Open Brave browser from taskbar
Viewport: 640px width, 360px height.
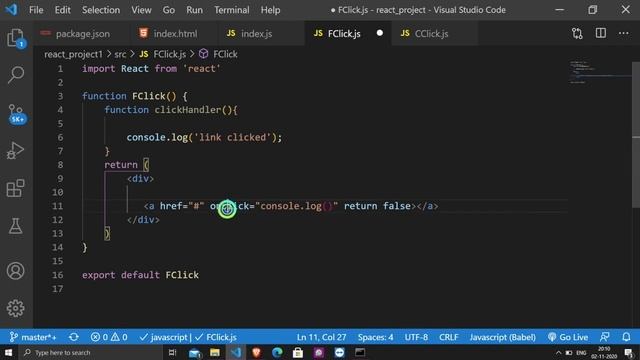point(256,352)
